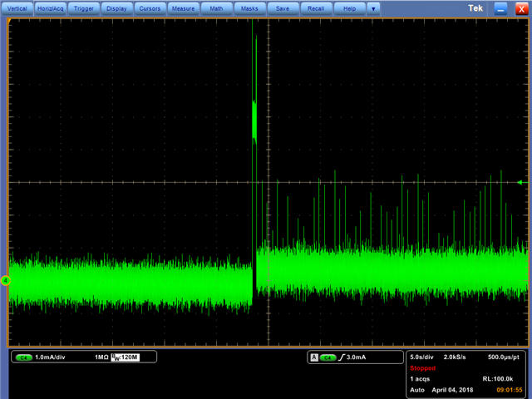Screen dimensions: 532x399
Task: Open the Save menu
Action: coord(283,8)
